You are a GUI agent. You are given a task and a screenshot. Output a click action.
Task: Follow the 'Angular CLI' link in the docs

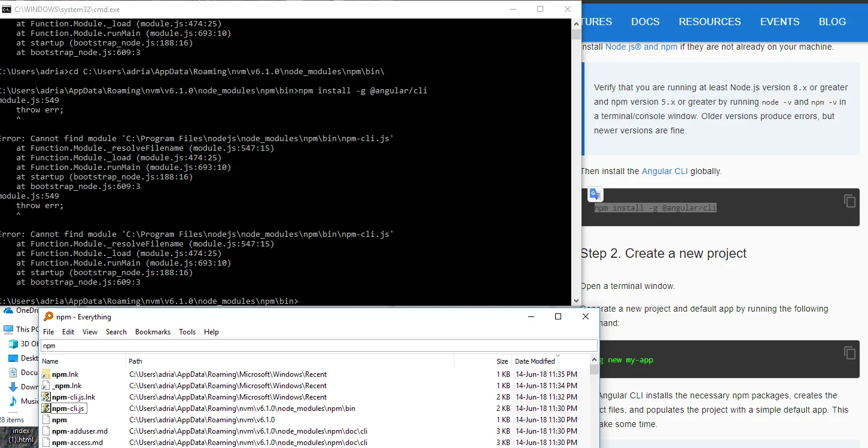[x=665, y=171]
